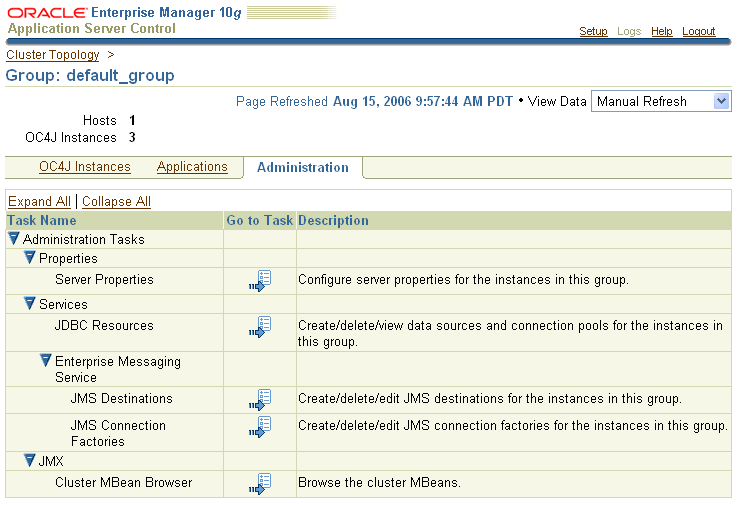Click the Logout link
738x505 pixels.
[698, 31]
